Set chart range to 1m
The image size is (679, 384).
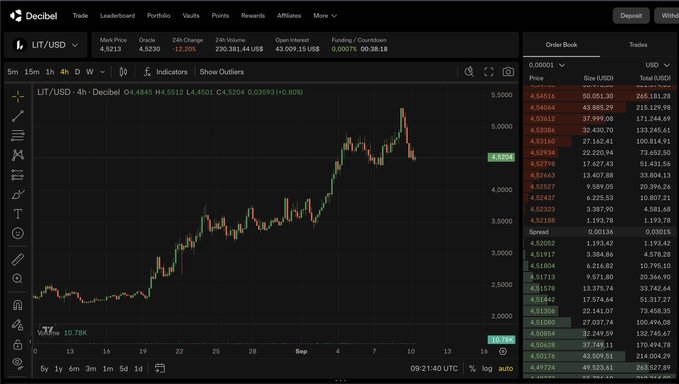click(107, 368)
